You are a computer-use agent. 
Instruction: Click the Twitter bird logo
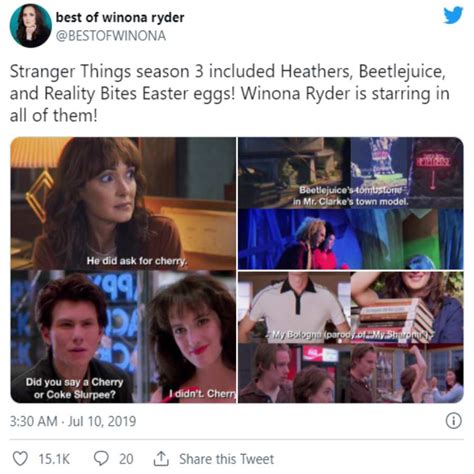(x=453, y=16)
